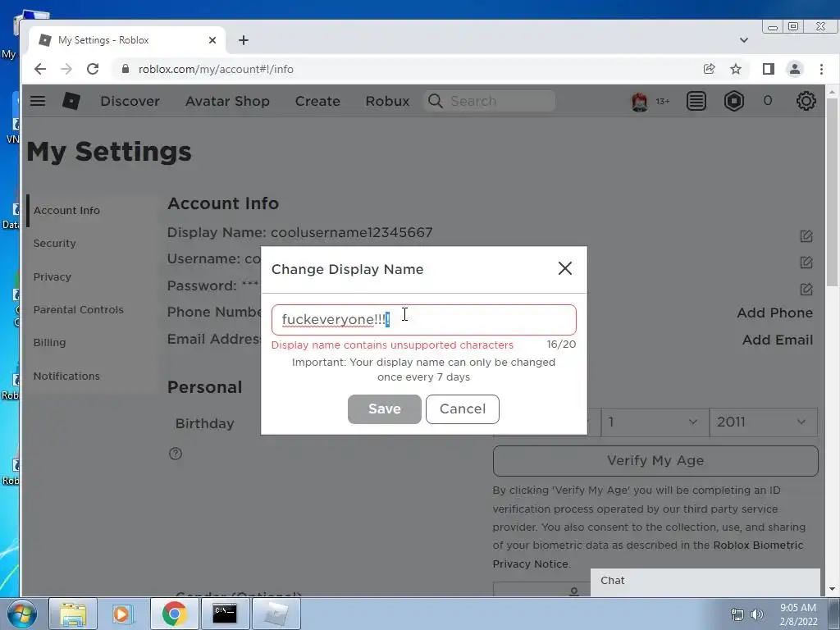Click Add Email link
840x630 pixels.
click(x=778, y=340)
